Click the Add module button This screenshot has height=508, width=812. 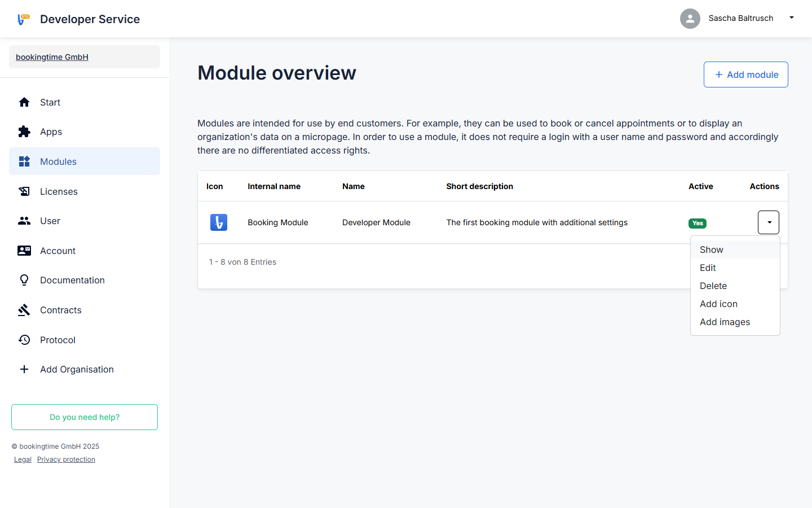click(x=746, y=75)
